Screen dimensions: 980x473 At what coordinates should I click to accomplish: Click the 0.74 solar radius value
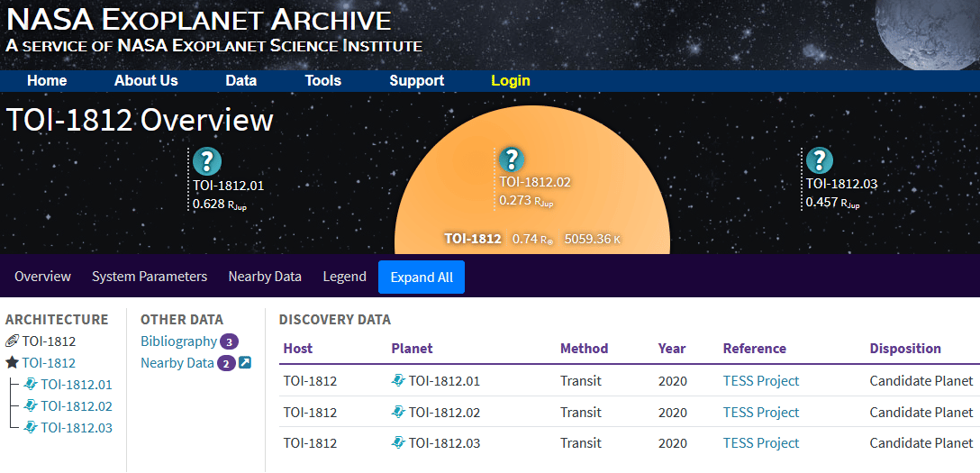coord(532,239)
